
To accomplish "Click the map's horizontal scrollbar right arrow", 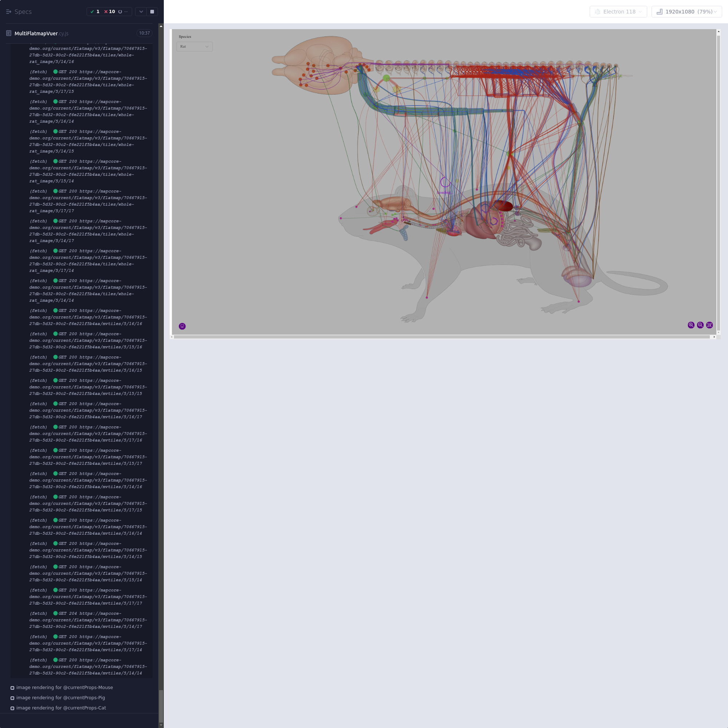I will pos(714,337).
